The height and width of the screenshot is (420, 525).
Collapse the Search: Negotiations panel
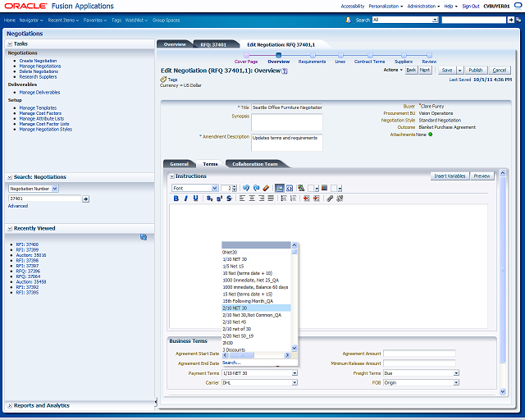10,177
